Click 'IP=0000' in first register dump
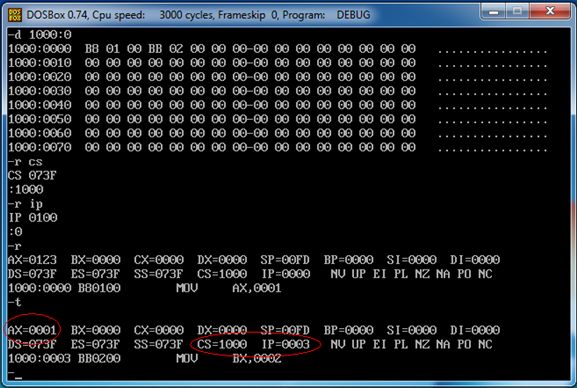This screenshot has height=388, width=577. coord(286,274)
